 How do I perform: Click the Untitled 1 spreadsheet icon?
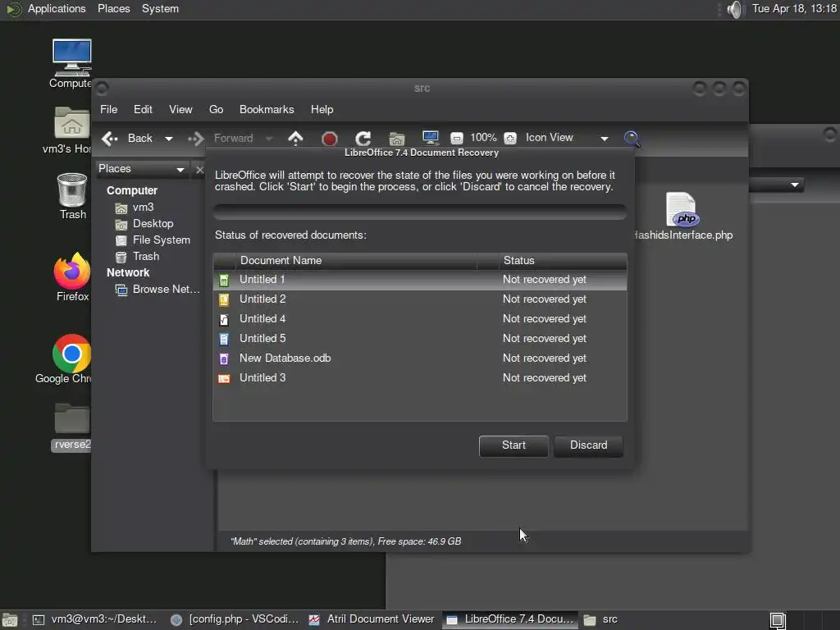pyautogui.click(x=224, y=281)
